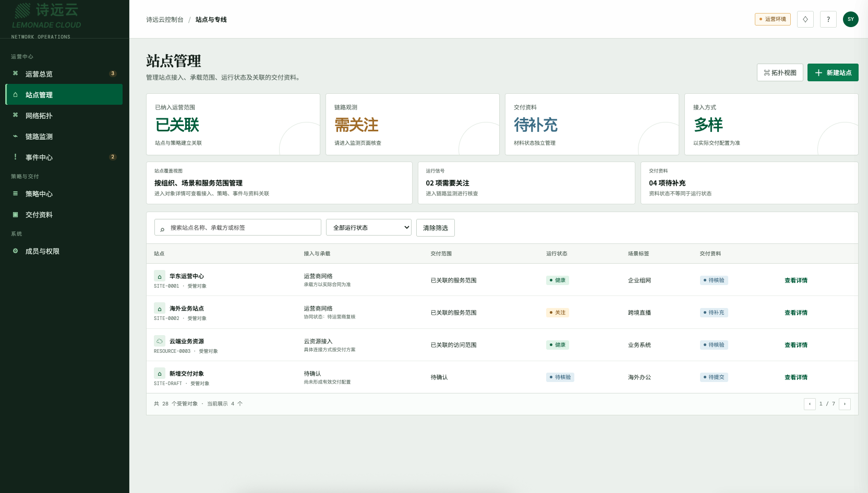Image resolution: width=868 pixels, height=493 pixels.
Task: Click 海外业务站点 site name
Action: click(x=187, y=309)
